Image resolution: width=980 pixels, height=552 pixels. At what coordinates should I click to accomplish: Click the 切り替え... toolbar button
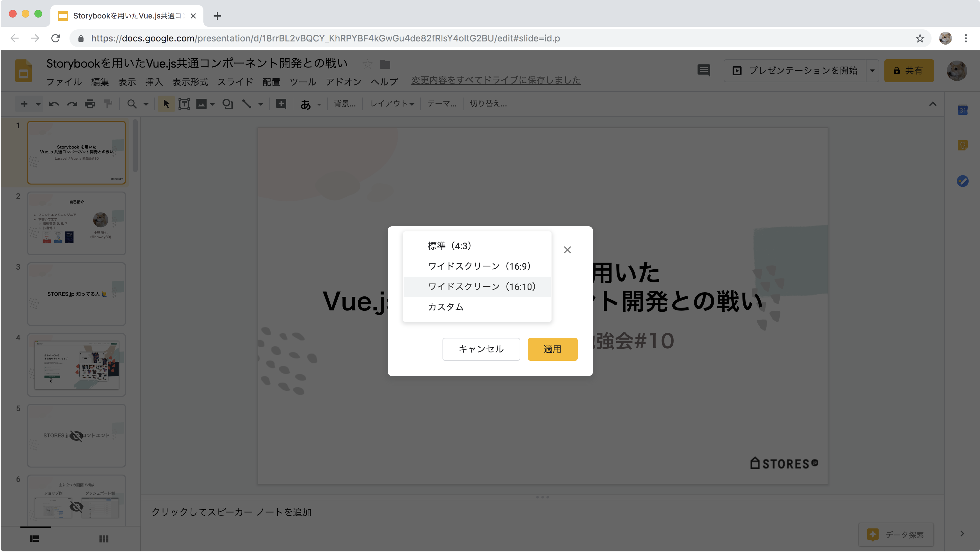(x=488, y=104)
